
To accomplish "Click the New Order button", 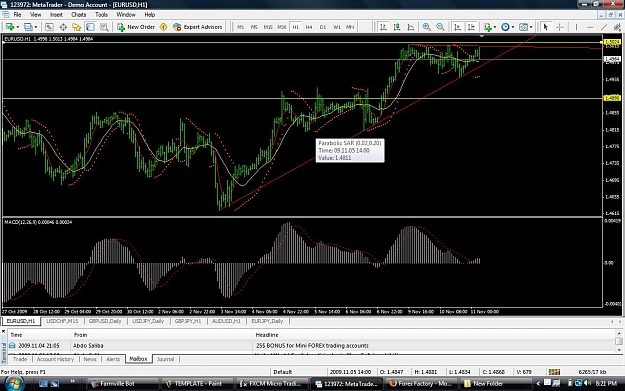I will (x=136, y=27).
